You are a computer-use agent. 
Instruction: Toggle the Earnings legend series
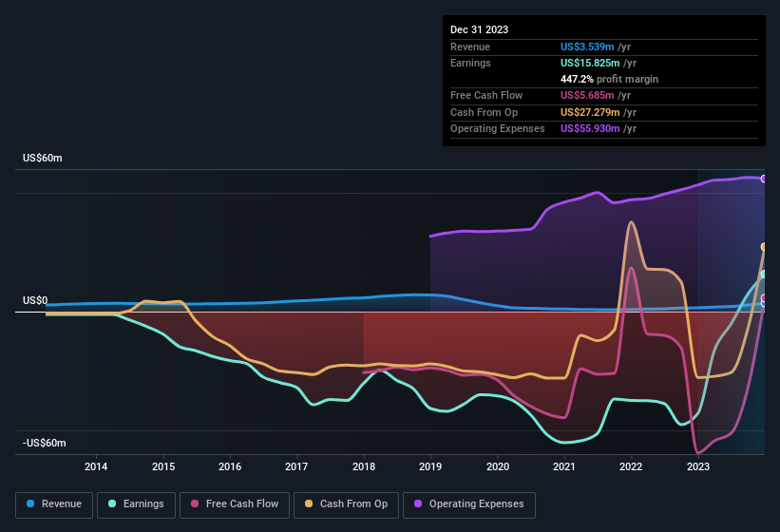pyautogui.click(x=137, y=504)
